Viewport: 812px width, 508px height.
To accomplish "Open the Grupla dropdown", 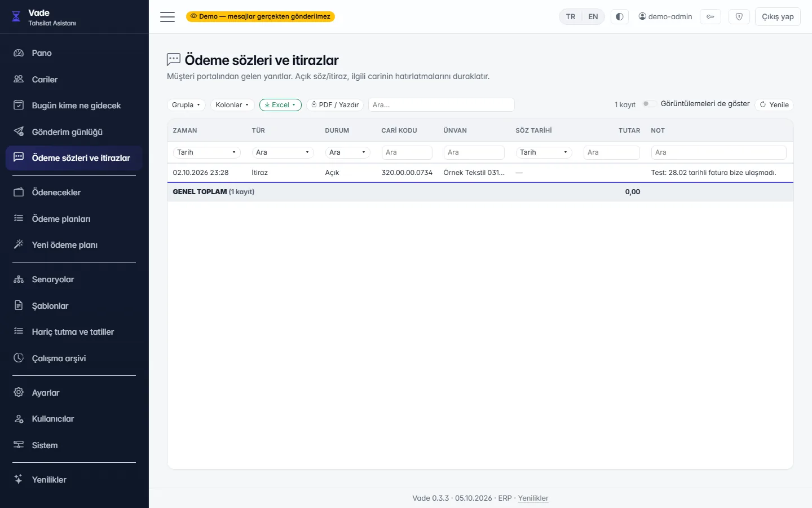I will pyautogui.click(x=186, y=105).
